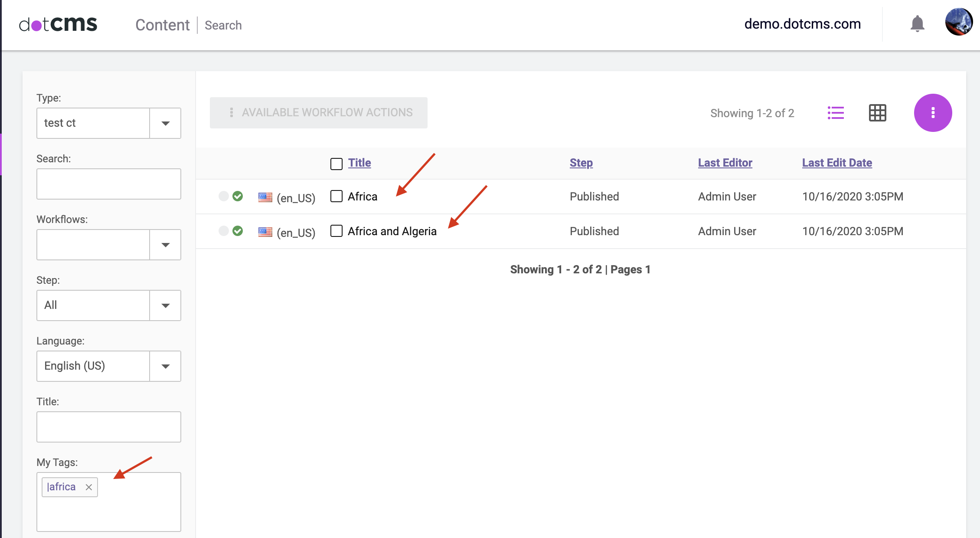Sort results by Last Edit Date

837,162
